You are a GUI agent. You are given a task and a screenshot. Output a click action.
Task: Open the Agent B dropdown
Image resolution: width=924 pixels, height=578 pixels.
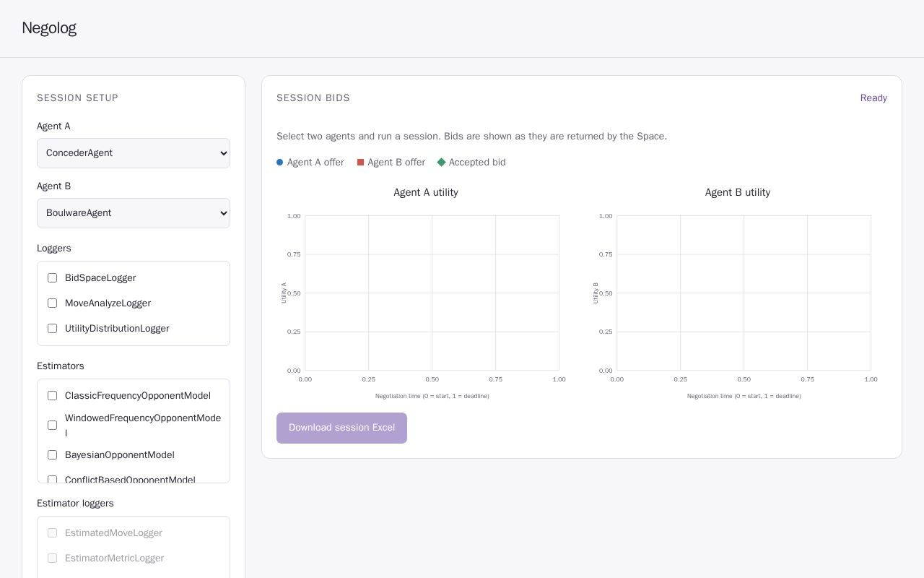pyautogui.click(x=134, y=213)
